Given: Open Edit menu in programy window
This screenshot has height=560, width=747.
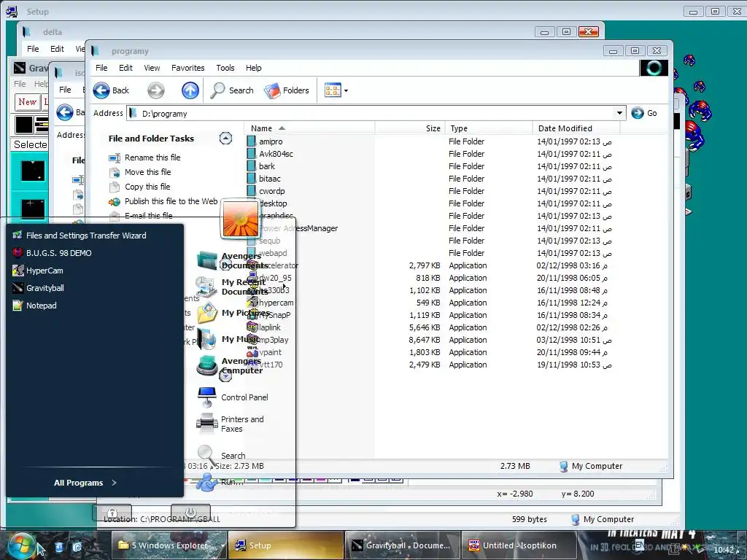Looking at the screenshot, I should coord(125,68).
